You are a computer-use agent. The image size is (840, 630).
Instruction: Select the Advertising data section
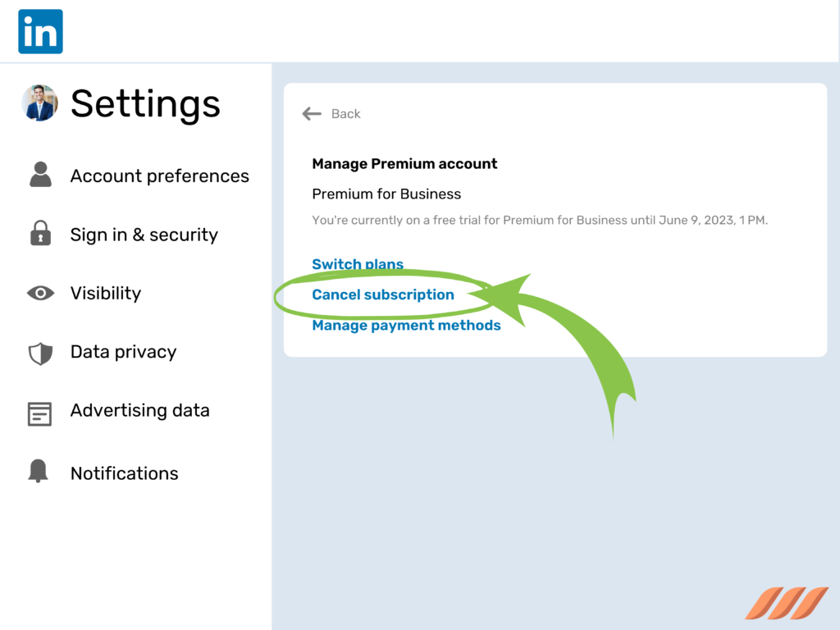tap(139, 410)
